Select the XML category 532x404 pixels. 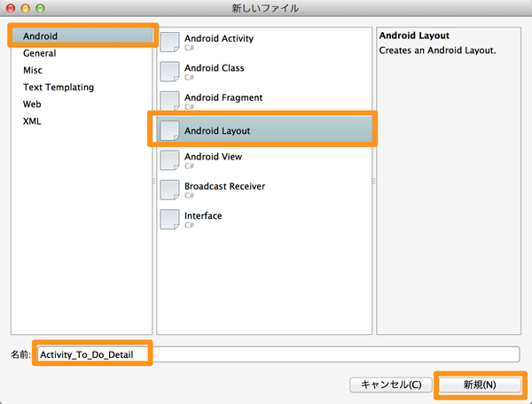[32, 121]
